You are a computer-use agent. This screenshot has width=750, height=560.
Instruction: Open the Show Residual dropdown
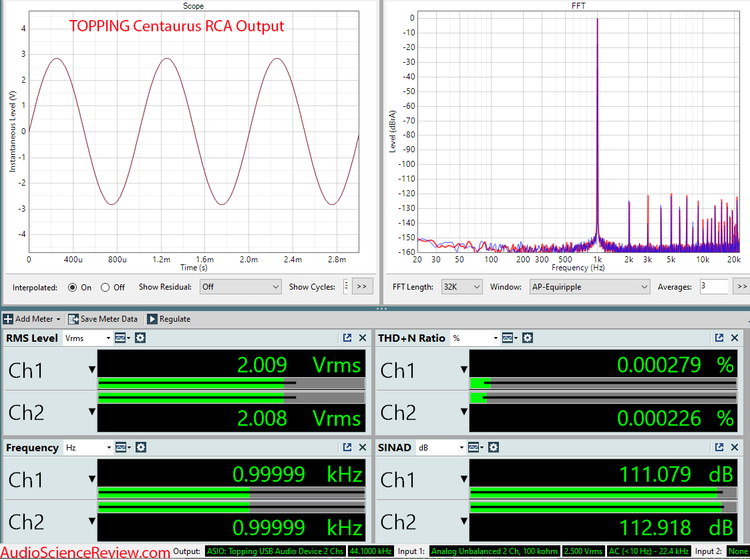point(240,286)
